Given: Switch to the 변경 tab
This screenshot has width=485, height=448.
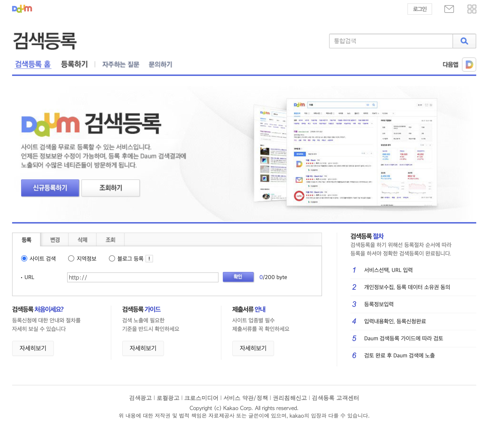Looking at the screenshot, I should (55, 240).
